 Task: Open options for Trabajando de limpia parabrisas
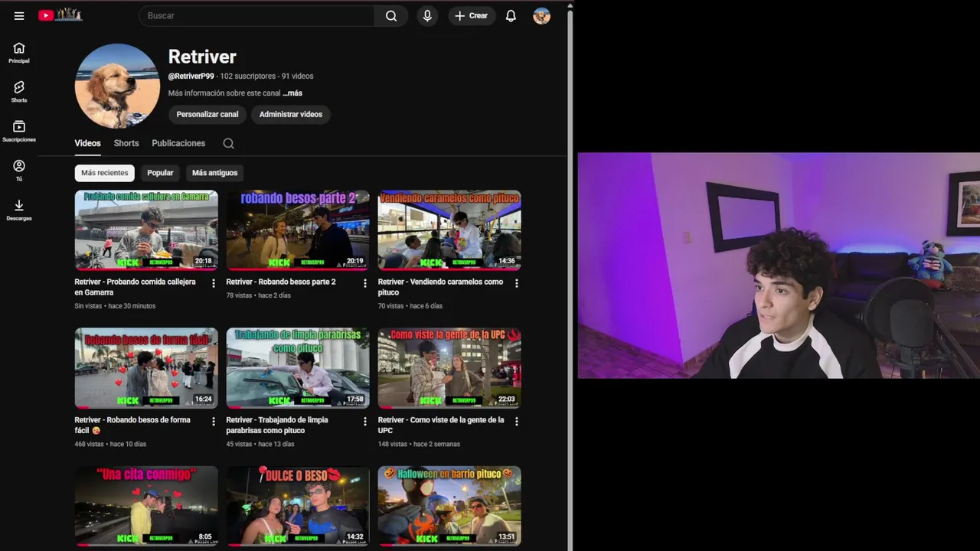365,421
